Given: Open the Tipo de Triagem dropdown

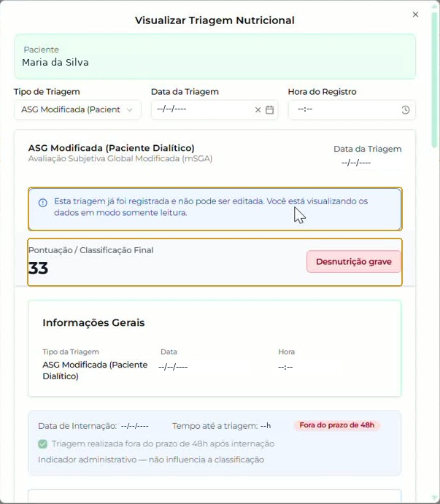Looking at the screenshot, I should click(77, 109).
